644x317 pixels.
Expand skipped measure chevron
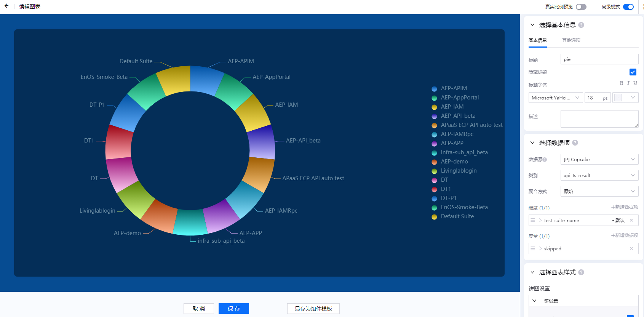pos(540,248)
